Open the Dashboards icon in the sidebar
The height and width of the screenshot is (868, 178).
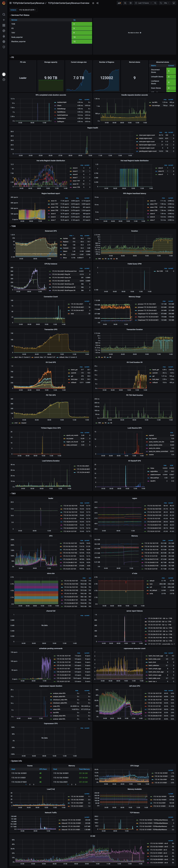coord(4,25)
